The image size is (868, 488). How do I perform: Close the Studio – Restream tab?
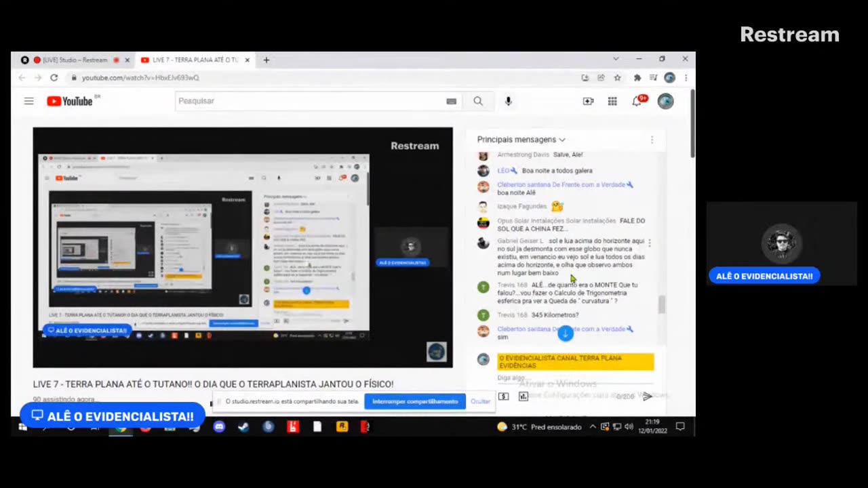127,60
